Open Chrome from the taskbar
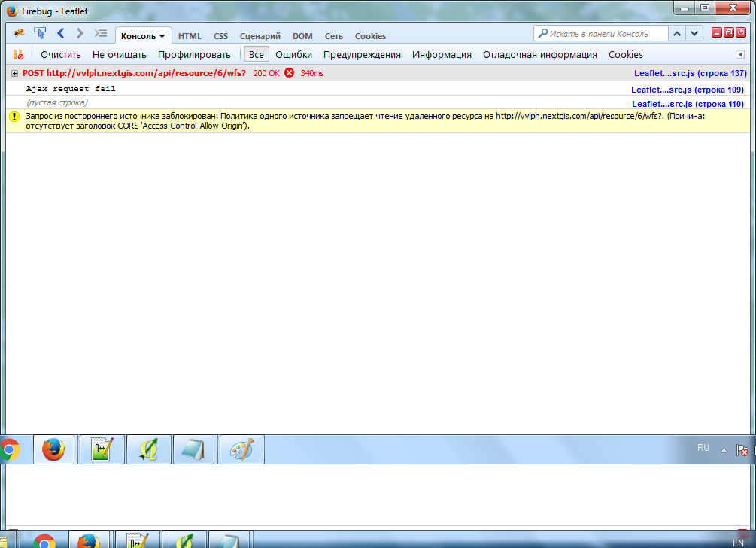The width and height of the screenshot is (756, 548). coord(10,449)
